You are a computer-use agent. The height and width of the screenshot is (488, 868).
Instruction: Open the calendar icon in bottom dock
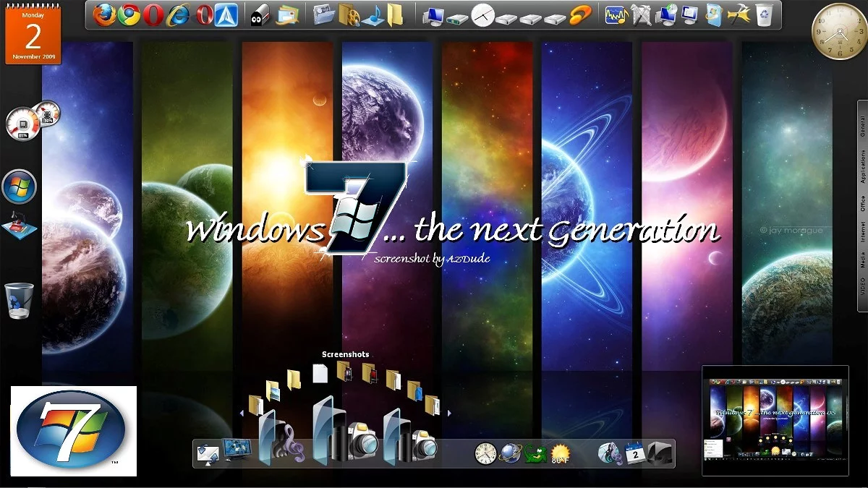coord(635,453)
